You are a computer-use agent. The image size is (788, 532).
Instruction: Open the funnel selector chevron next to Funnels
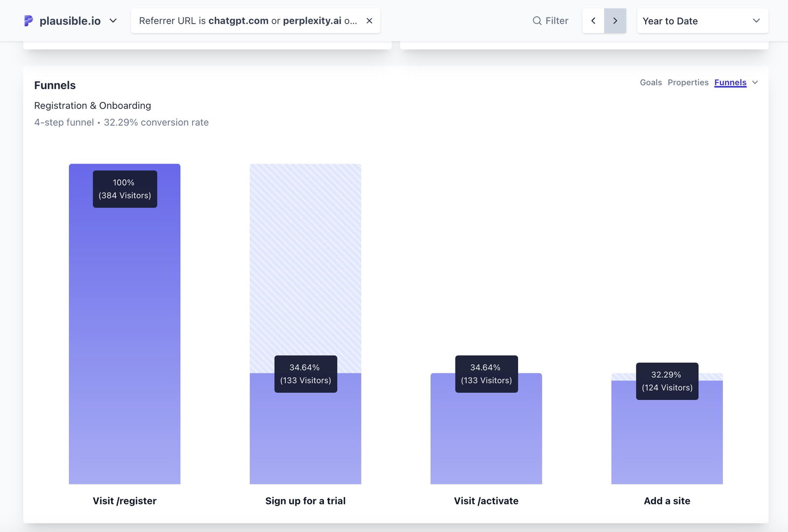click(x=755, y=83)
